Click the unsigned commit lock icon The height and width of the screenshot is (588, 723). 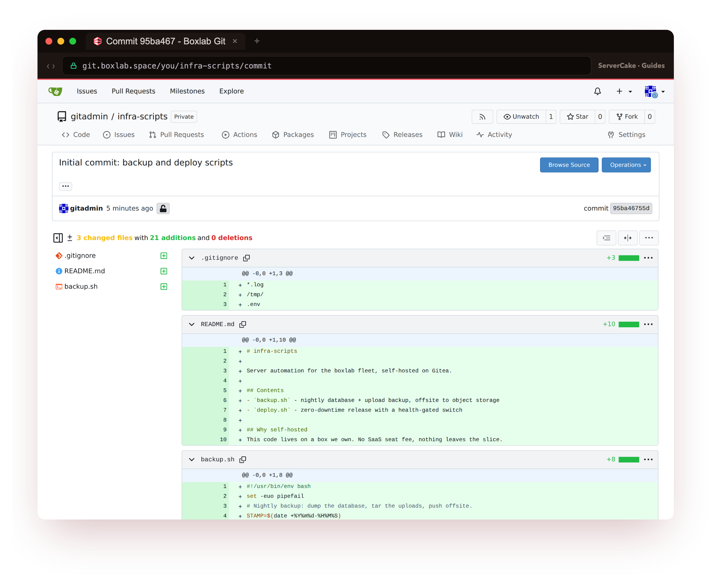coord(163,208)
